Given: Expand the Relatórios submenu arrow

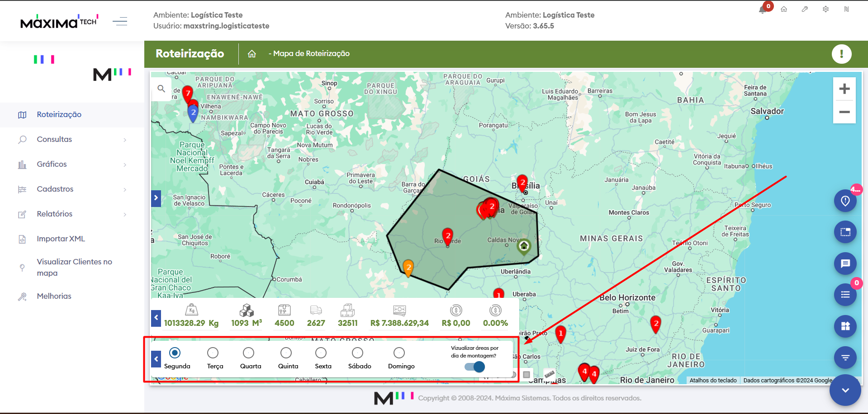Looking at the screenshot, I should (125, 214).
